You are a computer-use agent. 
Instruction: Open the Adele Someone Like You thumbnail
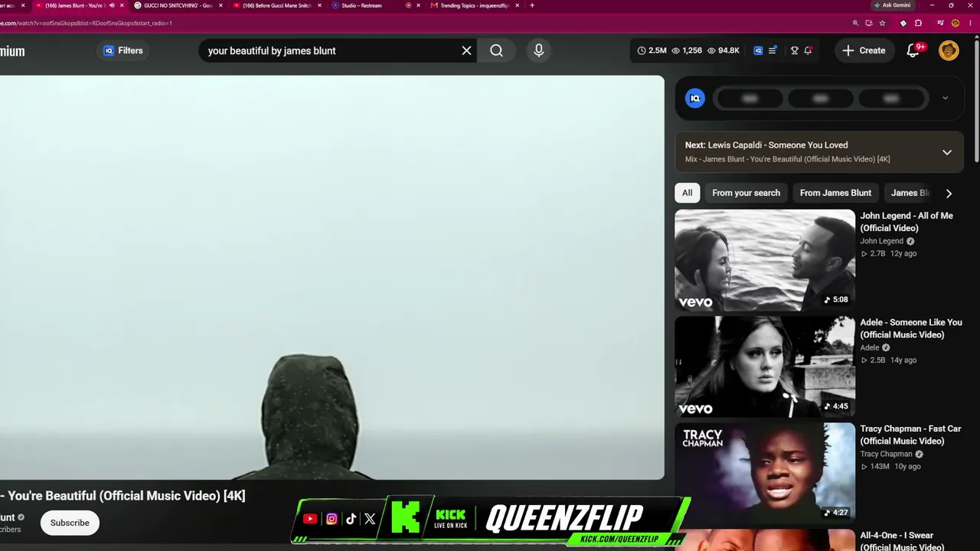point(765,367)
